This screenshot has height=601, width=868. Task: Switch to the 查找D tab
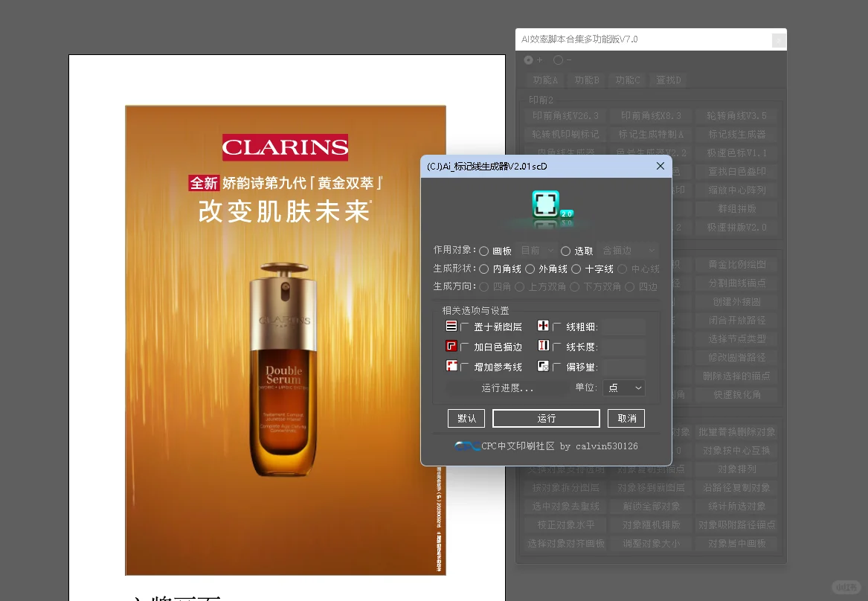coord(668,80)
